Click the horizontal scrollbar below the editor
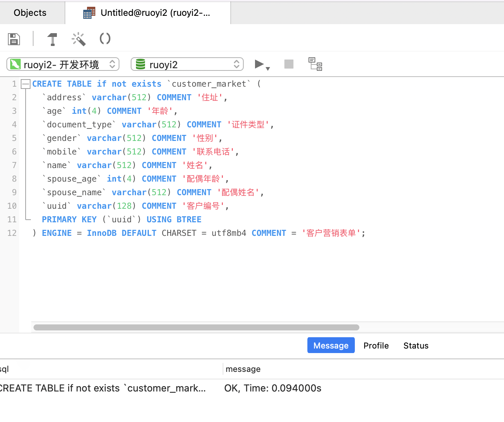Viewport: 504px width, 422px height. (196, 327)
